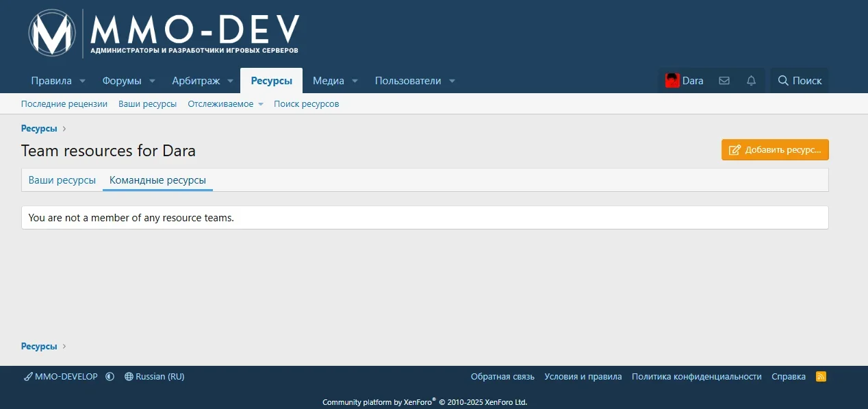Open the MMO-DEVELOP style chooser
This screenshot has width=868, height=409.
coord(60,377)
